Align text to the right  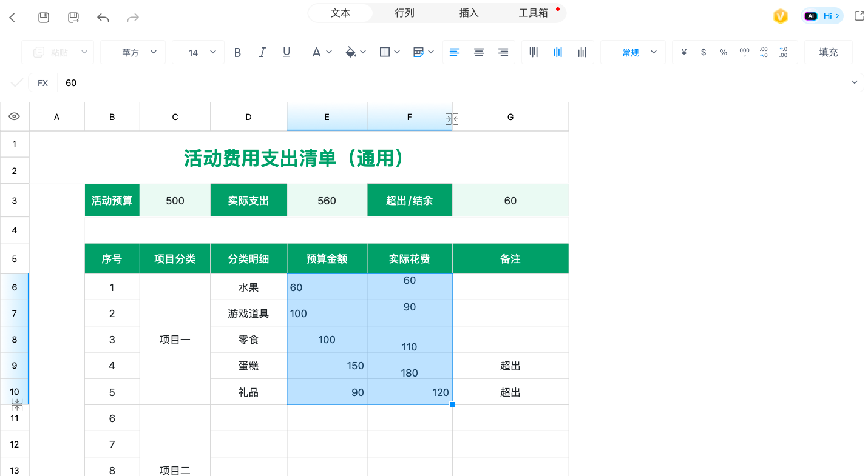[x=503, y=53]
